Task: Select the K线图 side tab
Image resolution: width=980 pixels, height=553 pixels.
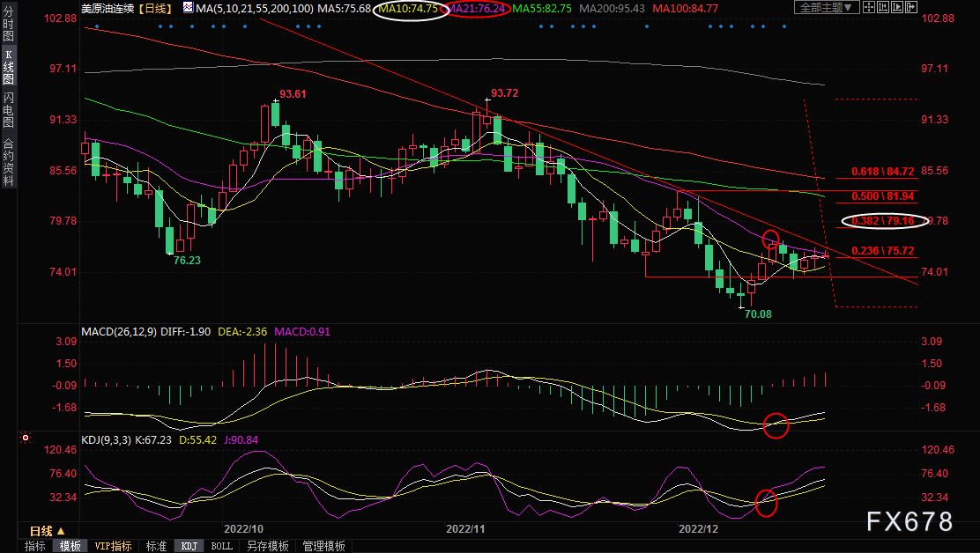Action: point(8,67)
